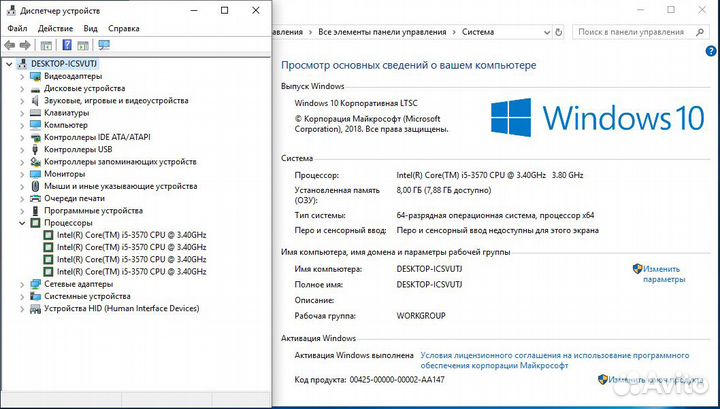Click the Звуковые, игровые и видеоустройства speaker icon
The image size is (720, 409).
[x=35, y=101]
